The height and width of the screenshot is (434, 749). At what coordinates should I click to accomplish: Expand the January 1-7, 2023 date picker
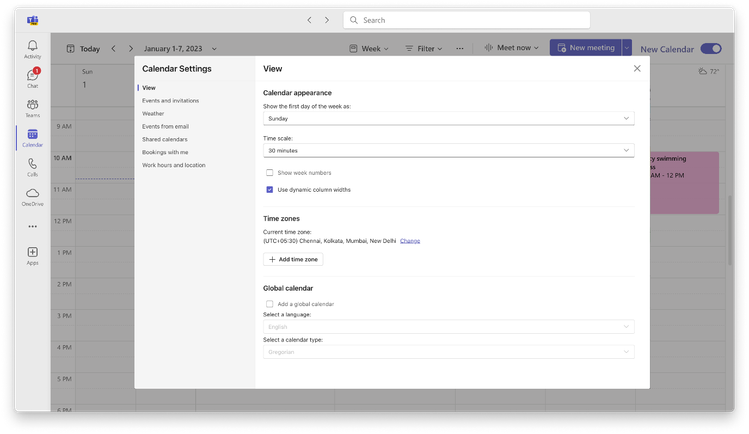[180, 49]
